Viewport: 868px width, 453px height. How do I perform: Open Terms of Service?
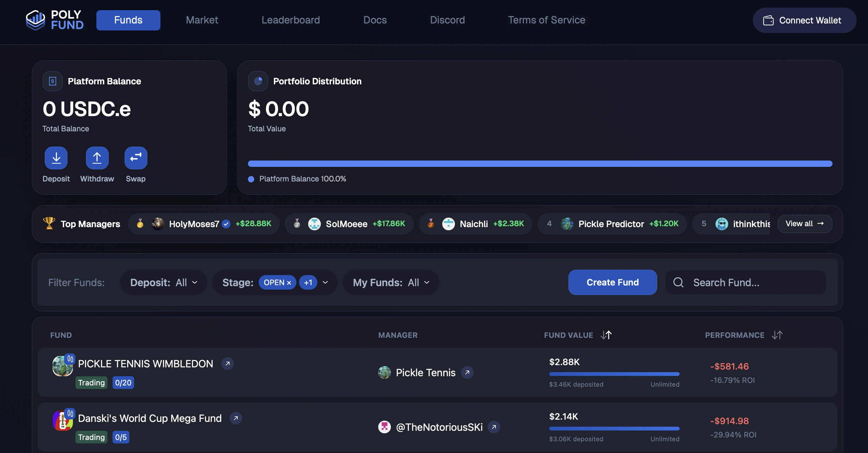coord(546,20)
